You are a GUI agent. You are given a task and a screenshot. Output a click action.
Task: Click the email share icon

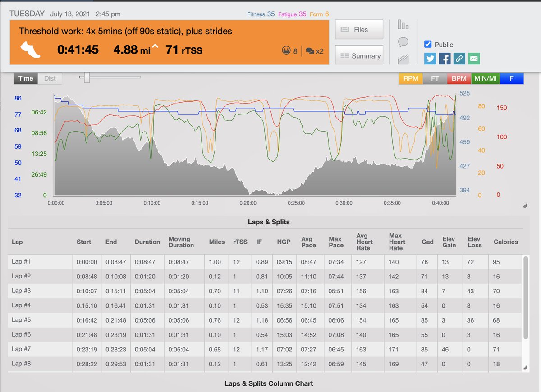[473, 59]
